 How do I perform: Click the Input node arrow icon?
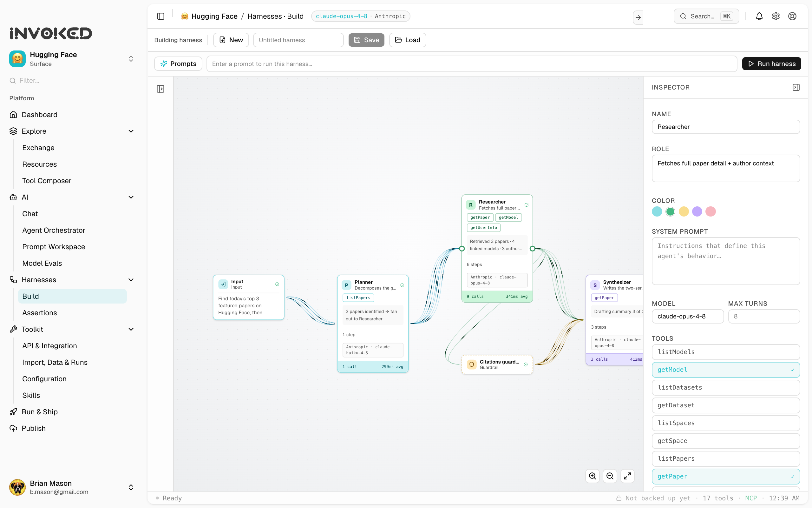(223, 284)
